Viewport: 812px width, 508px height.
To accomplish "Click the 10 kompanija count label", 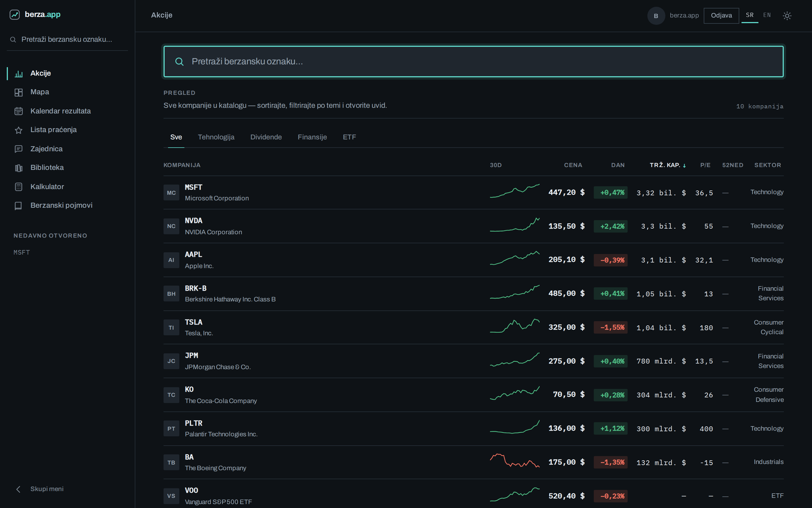I will pyautogui.click(x=760, y=106).
